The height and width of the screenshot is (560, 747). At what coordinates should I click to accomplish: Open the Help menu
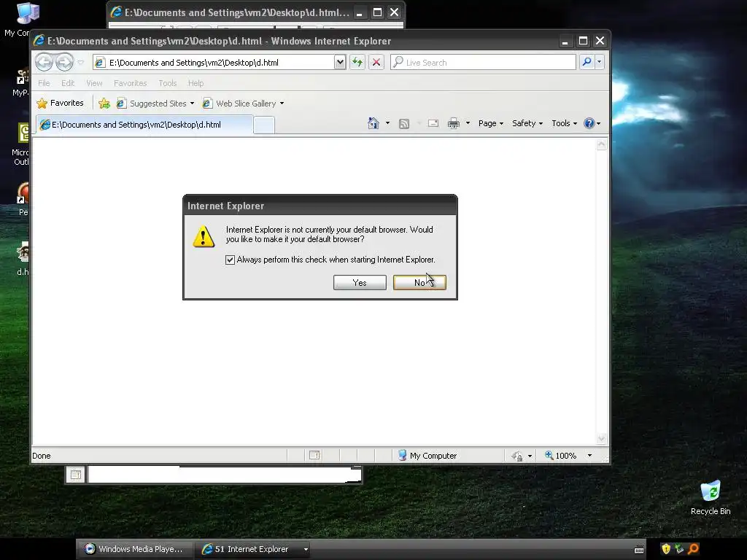[196, 83]
